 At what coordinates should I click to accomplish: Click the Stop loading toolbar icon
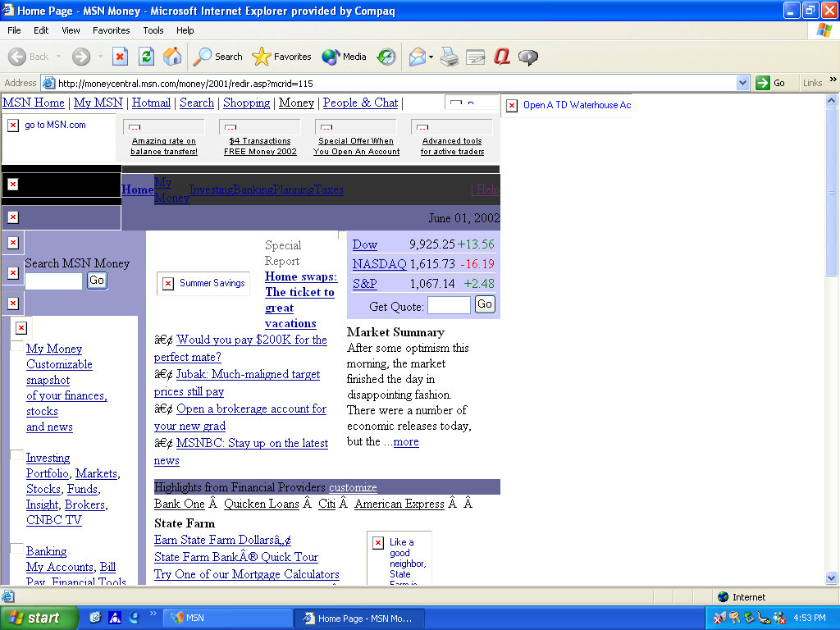(120, 57)
